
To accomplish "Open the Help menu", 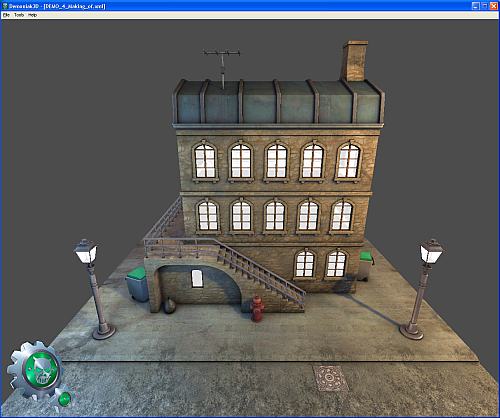I will click(x=32, y=15).
